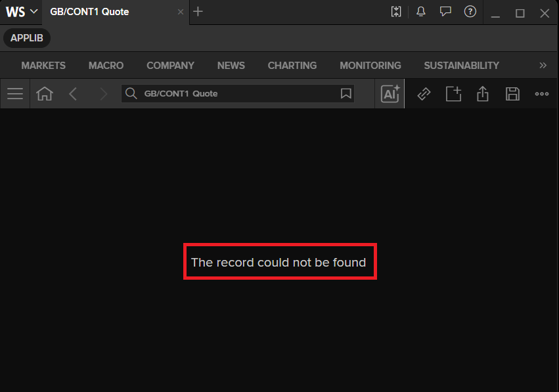
Task: Click "The record could not be found" message
Action: coord(279,262)
